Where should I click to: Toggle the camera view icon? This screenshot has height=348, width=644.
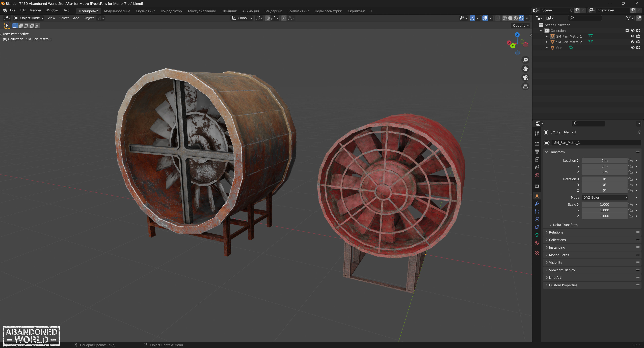point(525,78)
